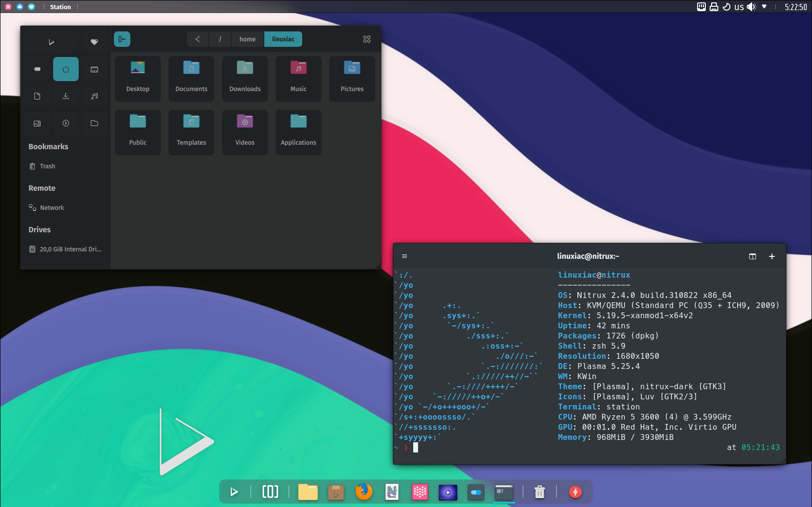This screenshot has width=812, height=507.
Task: Open the root '/' breadcrumb segment
Action: 220,39
